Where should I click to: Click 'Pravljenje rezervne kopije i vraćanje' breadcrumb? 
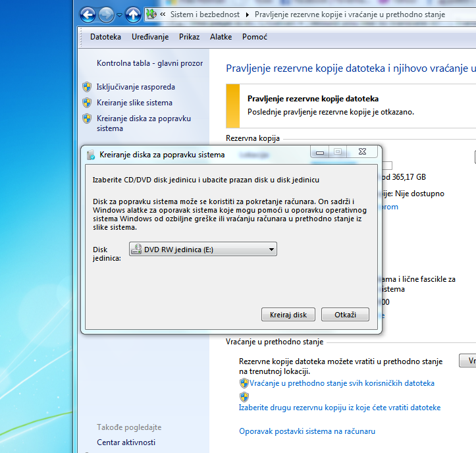click(350, 14)
